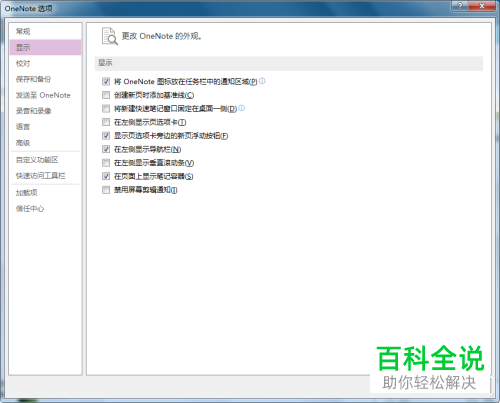Toggle 在左侧显示导航栏 checkbox

click(x=106, y=149)
